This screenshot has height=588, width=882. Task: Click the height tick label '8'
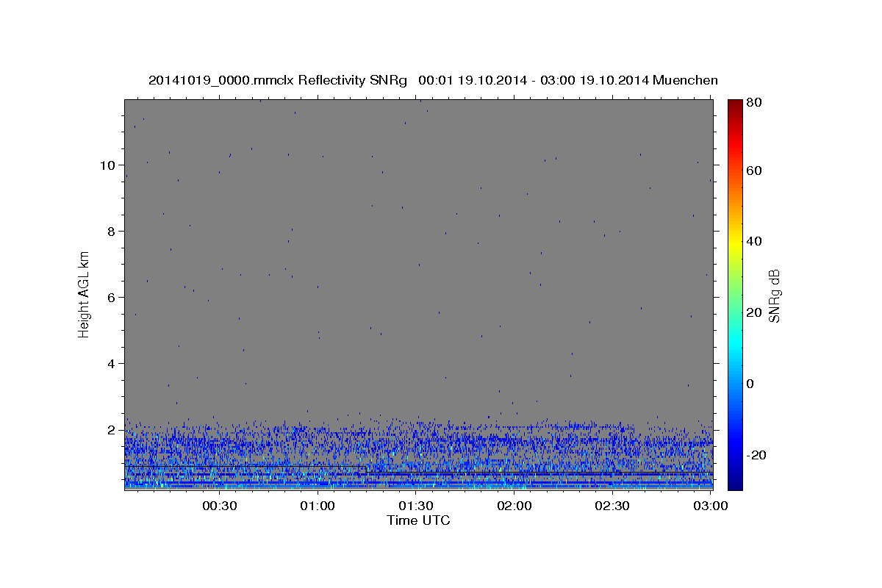click(x=111, y=231)
